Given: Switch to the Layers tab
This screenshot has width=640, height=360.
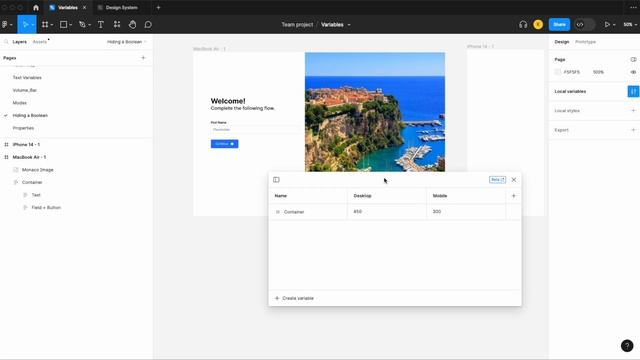Looking at the screenshot, I should pos(20,42).
